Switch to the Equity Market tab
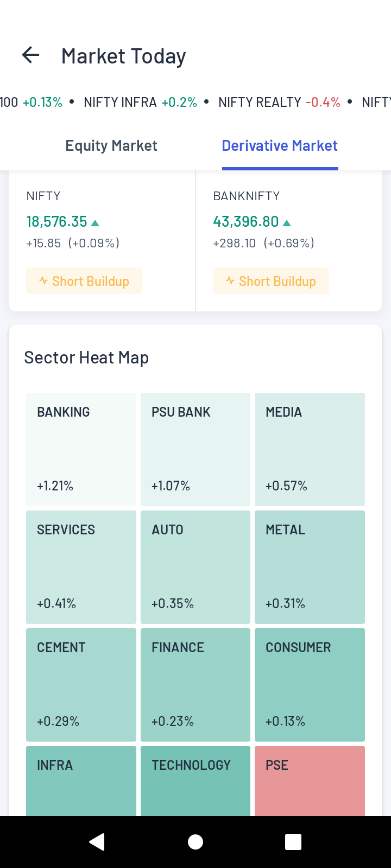The width and height of the screenshot is (391, 868). point(111,145)
